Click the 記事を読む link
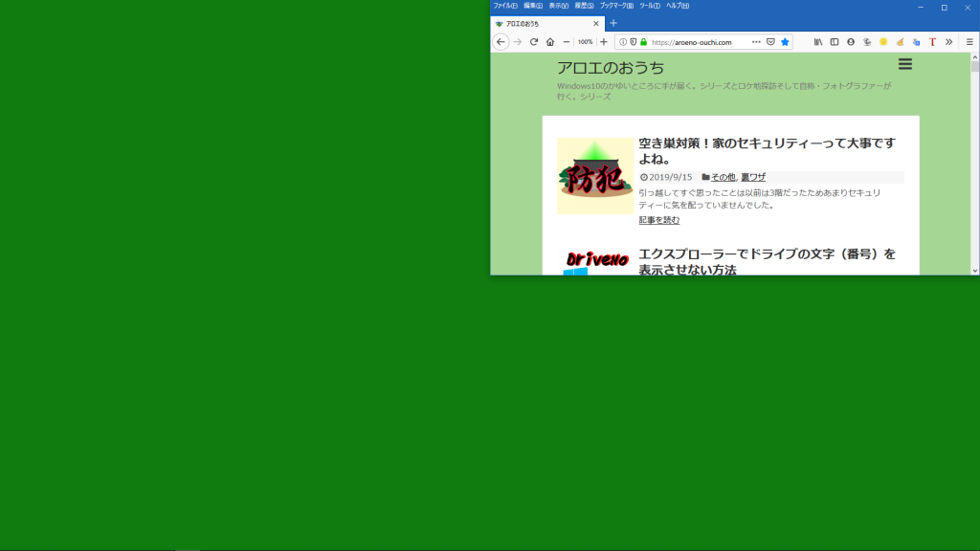 pyautogui.click(x=659, y=220)
